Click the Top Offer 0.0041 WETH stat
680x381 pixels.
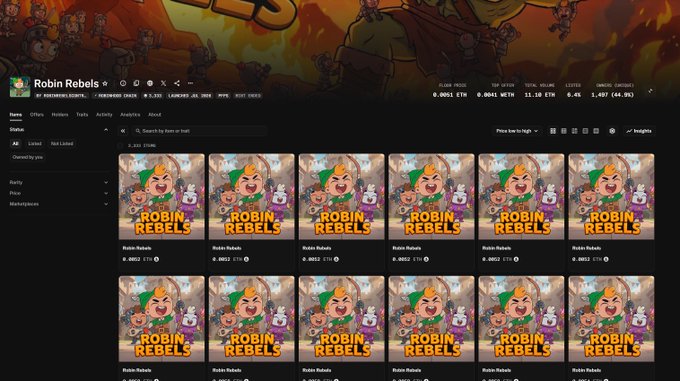tap(495, 91)
